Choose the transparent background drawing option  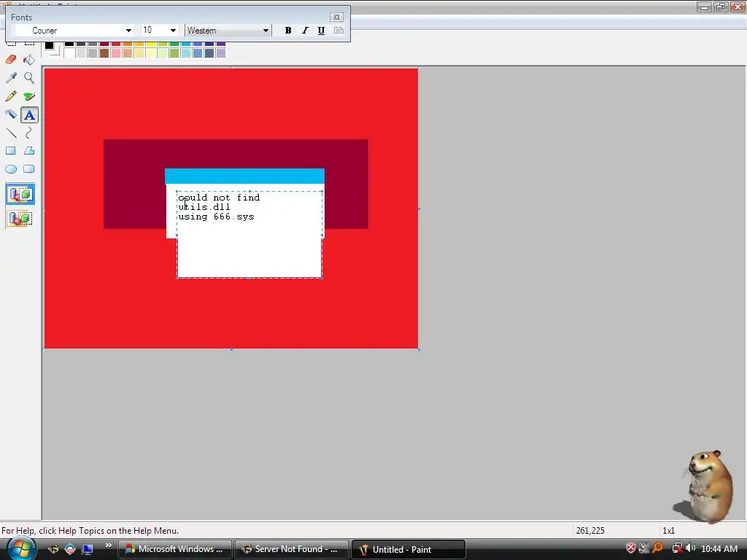pos(20,219)
